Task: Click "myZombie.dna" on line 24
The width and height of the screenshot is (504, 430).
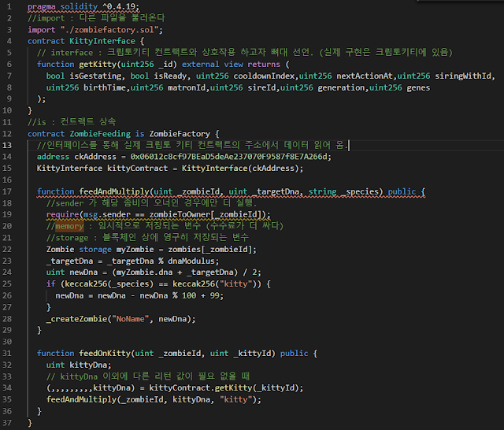Action: click(x=144, y=272)
